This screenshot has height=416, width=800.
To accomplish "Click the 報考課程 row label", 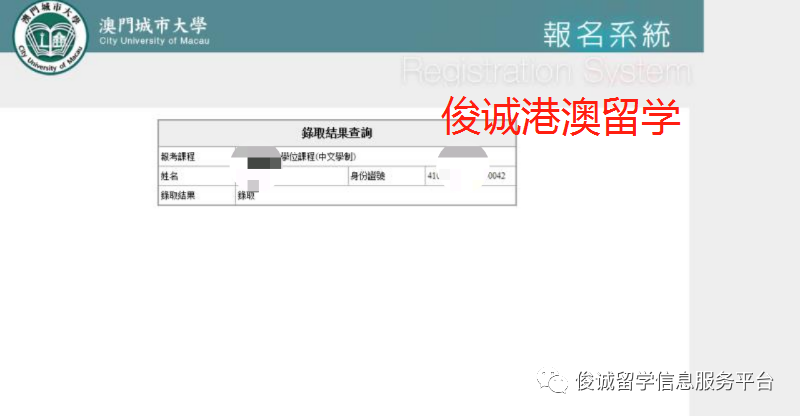I will tap(178, 157).
